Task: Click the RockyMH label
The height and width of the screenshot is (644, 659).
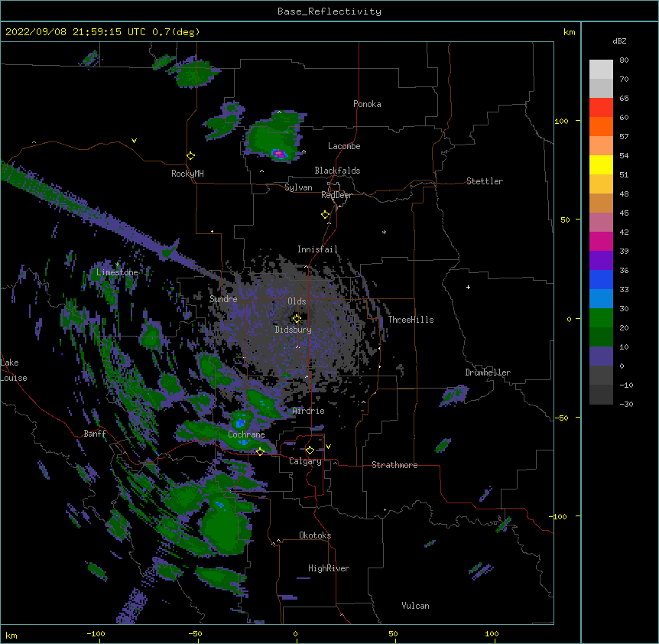Action: point(187,174)
